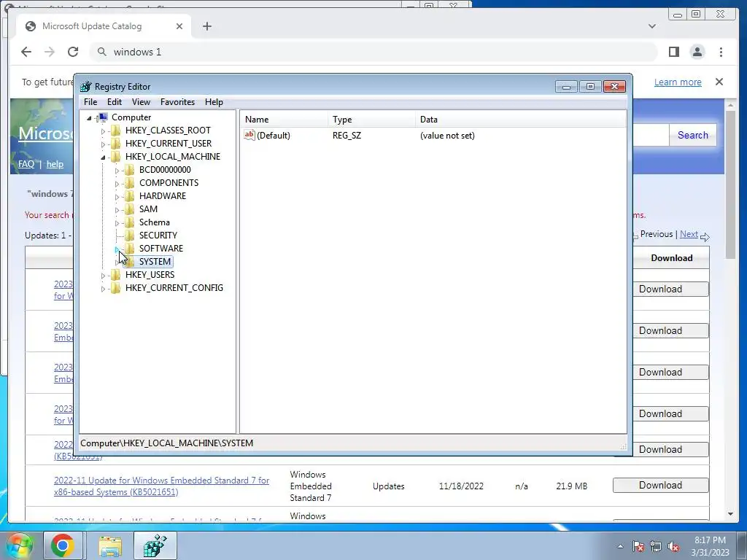Click the Name column header
747x560 pixels.
tap(284, 120)
